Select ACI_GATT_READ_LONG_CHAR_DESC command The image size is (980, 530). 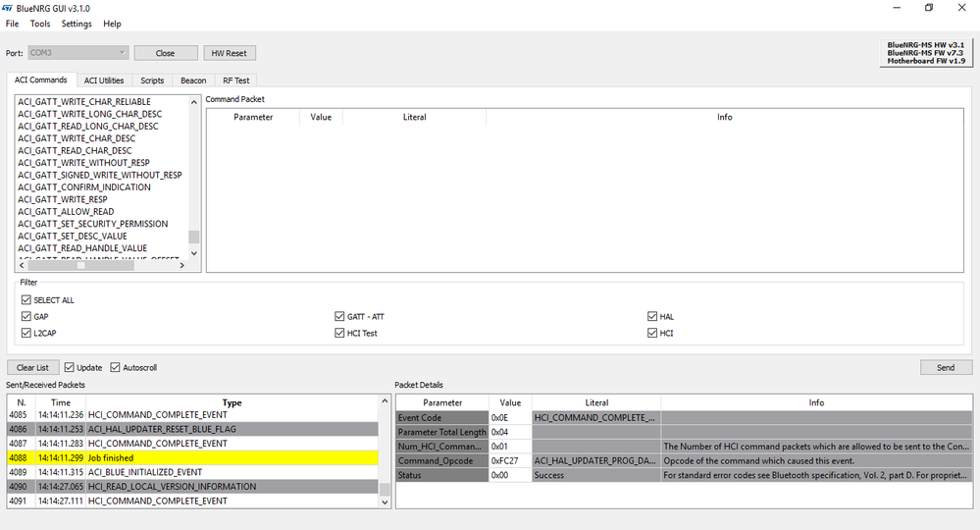(x=88, y=127)
